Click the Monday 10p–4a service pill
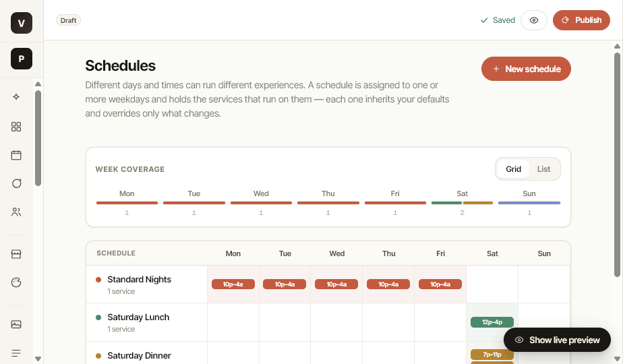 point(233,284)
